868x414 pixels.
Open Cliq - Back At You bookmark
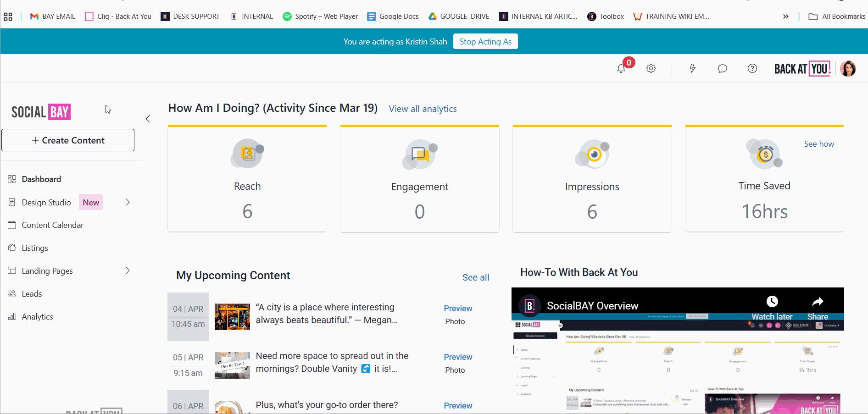pyautogui.click(x=118, y=17)
